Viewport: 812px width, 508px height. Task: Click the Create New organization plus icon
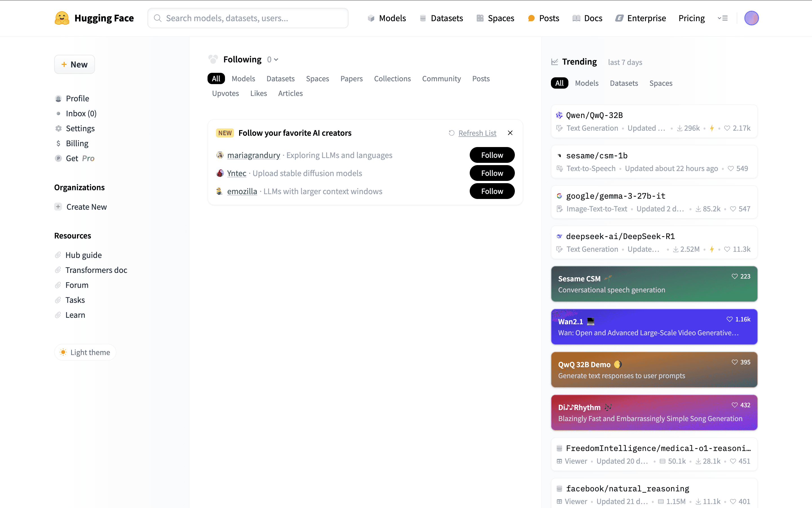[58, 207]
